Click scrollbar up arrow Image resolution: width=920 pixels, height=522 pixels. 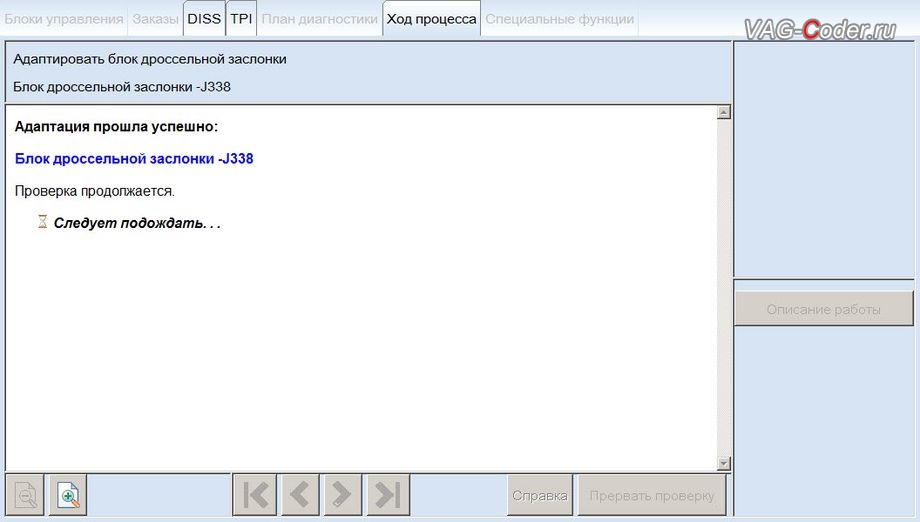coord(723,112)
